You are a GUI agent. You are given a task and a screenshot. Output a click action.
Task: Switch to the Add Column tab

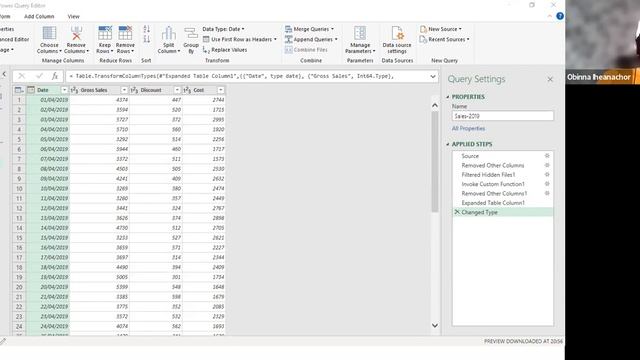point(39,16)
